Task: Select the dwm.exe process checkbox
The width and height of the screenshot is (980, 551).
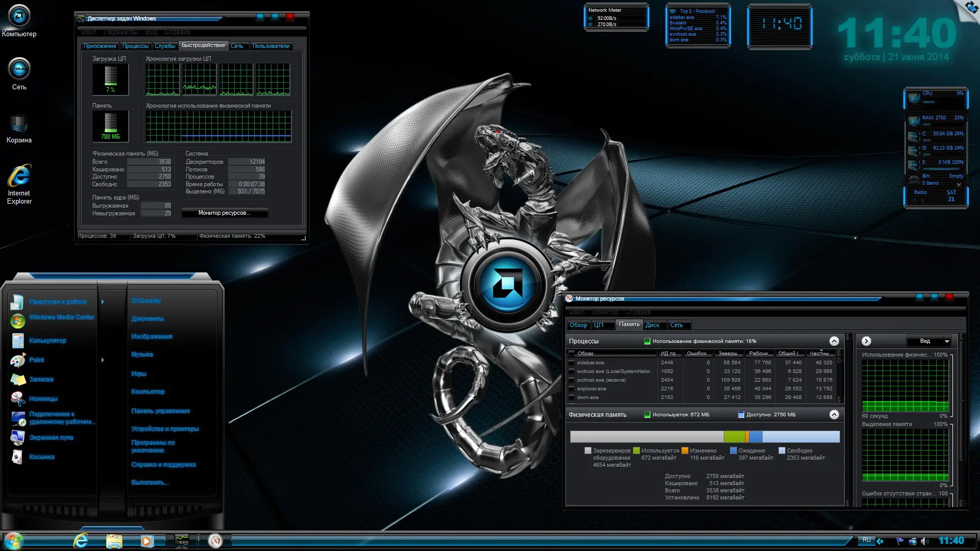Action: [x=572, y=397]
